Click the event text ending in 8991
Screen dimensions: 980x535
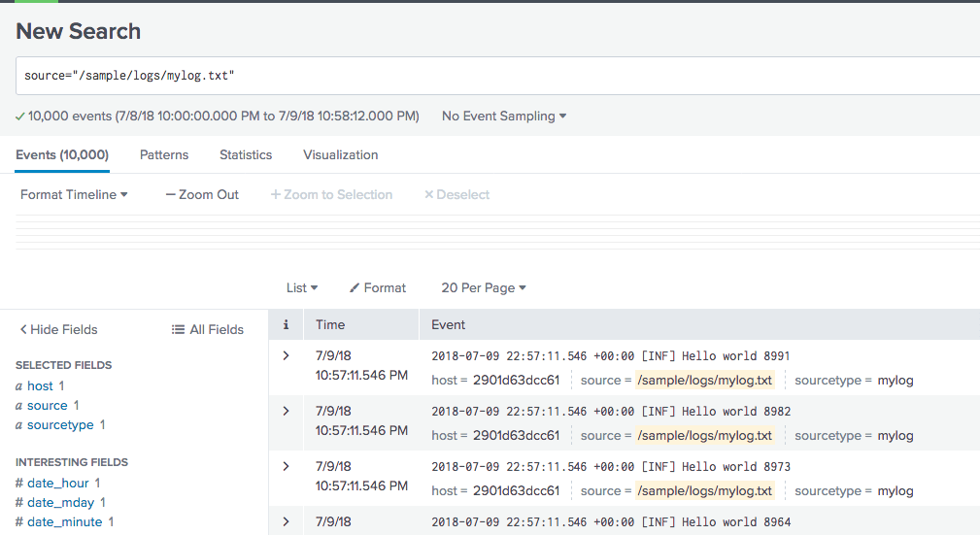[611, 356]
